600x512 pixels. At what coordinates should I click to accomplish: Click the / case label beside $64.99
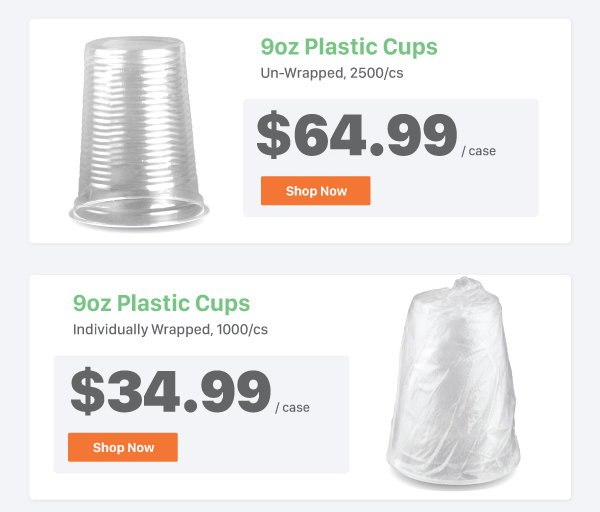478,151
